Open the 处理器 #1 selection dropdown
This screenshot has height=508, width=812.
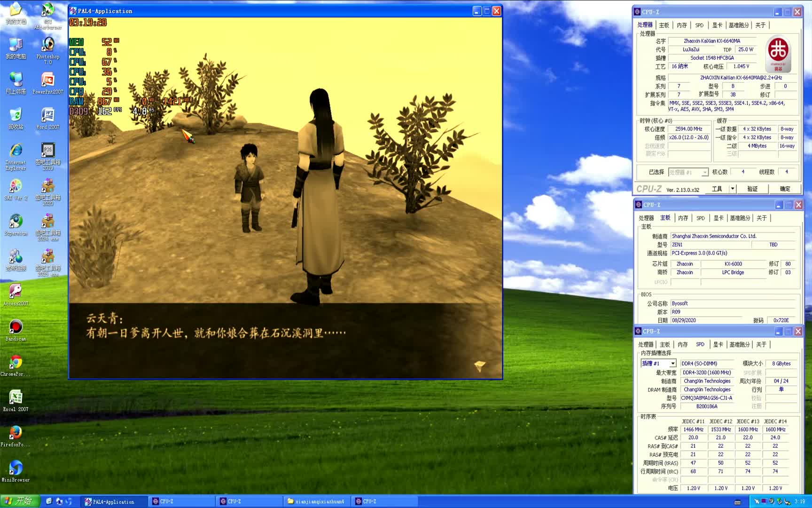coord(703,172)
